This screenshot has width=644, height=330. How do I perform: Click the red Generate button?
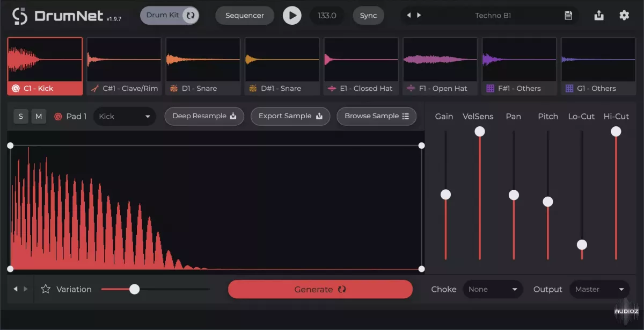click(x=320, y=289)
